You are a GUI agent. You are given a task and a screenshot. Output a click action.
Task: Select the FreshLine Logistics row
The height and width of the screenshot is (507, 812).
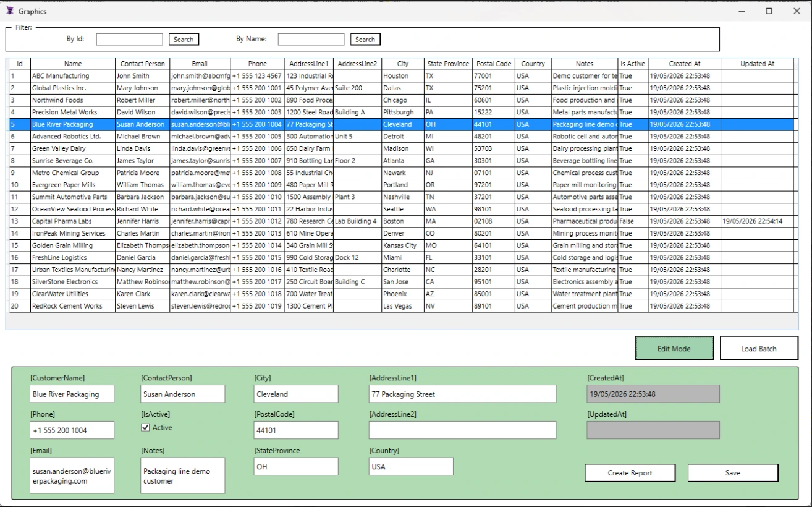(401, 258)
